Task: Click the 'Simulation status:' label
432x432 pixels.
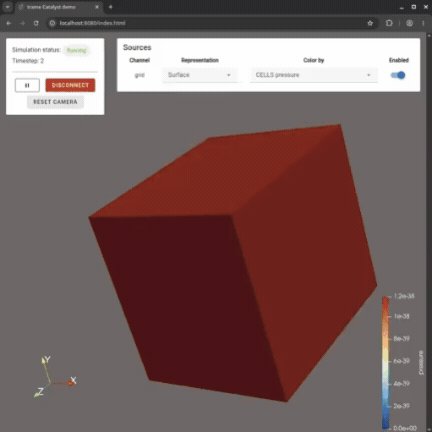Action: pos(36,50)
